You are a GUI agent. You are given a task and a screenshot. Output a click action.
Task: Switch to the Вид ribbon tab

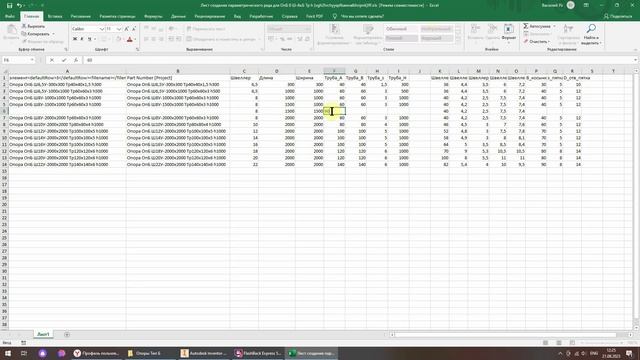(237, 16)
